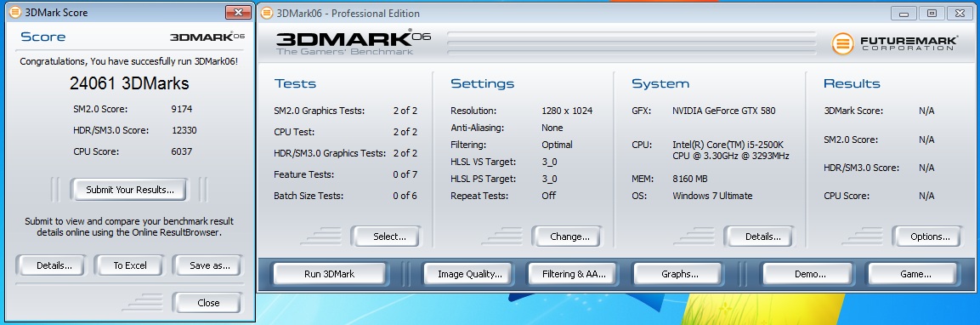Maximize the 3DMark06 main window

pyautogui.click(x=932, y=13)
